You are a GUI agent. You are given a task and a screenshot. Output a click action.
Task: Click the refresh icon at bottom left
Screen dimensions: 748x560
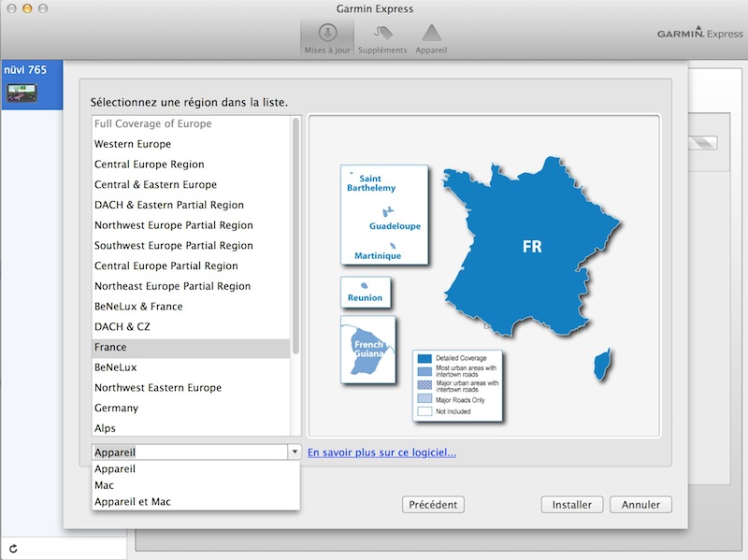[x=13, y=549]
